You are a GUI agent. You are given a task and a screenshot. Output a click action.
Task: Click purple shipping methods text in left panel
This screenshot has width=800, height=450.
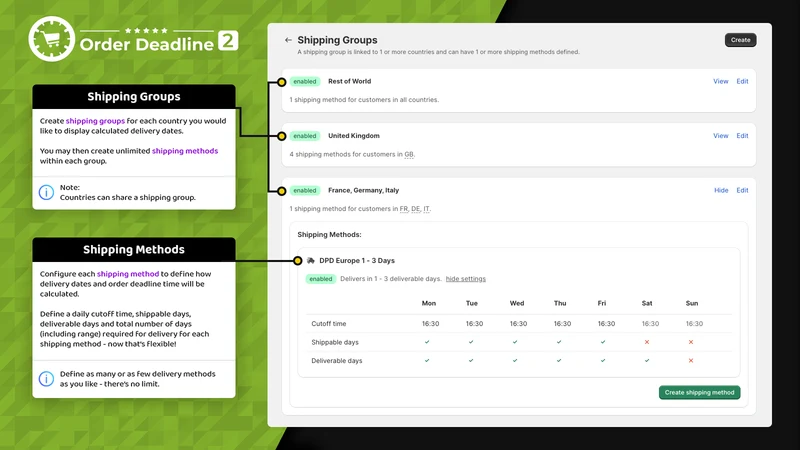185,151
